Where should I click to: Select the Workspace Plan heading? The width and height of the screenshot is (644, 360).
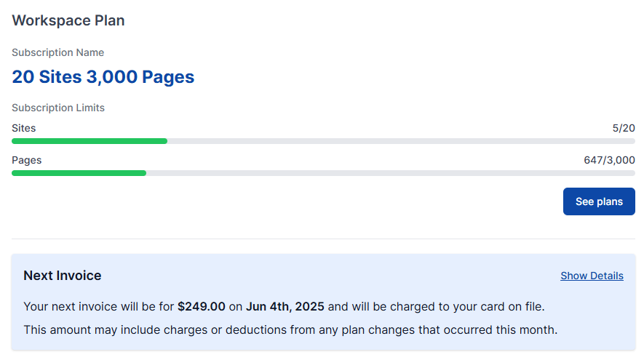(68, 20)
